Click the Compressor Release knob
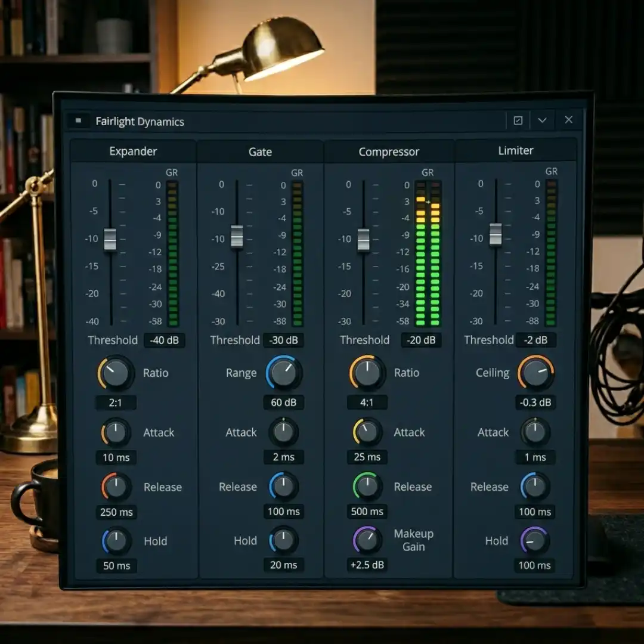 coord(367,487)
